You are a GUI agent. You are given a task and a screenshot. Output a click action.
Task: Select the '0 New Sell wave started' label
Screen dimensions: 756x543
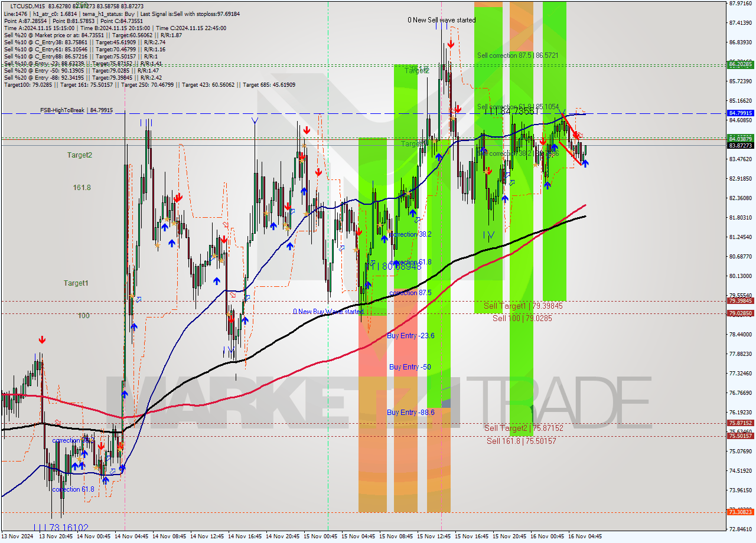click(x=441, y=20)
